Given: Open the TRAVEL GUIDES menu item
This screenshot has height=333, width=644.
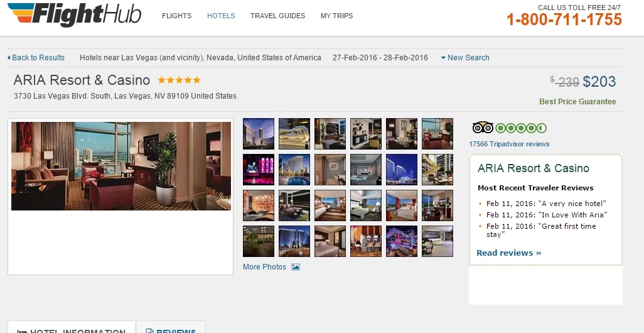Looking at the screenshot, I should (277, 16).
